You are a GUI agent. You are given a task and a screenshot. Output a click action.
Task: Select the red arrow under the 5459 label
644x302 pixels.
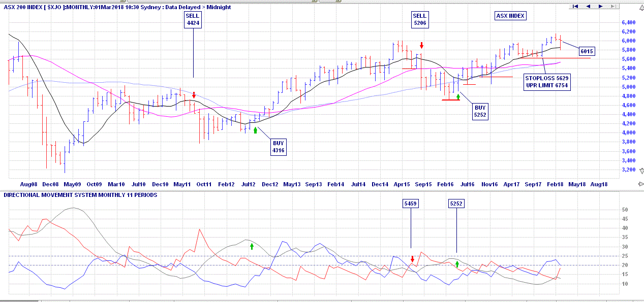click(413, 259)
